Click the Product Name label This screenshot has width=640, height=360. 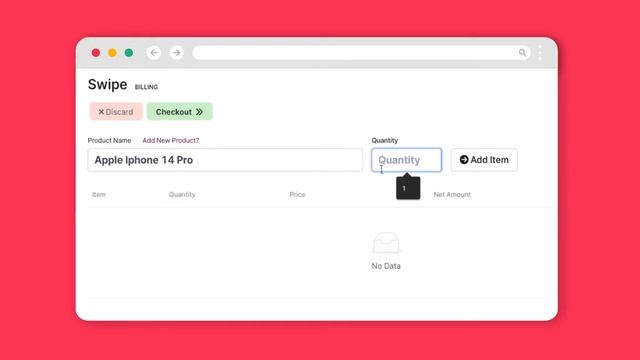pyautogui.click(x=109, y=140)
